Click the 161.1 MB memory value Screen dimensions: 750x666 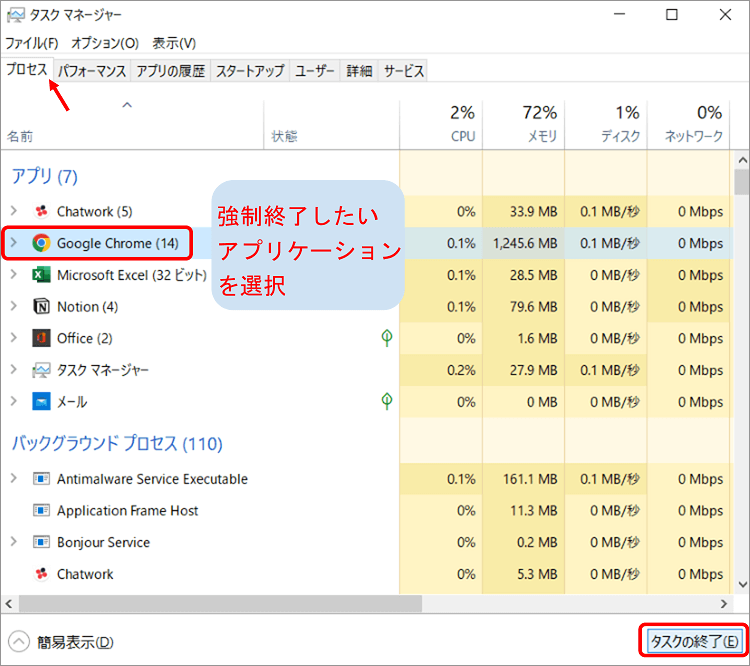(x=530, y=479)
